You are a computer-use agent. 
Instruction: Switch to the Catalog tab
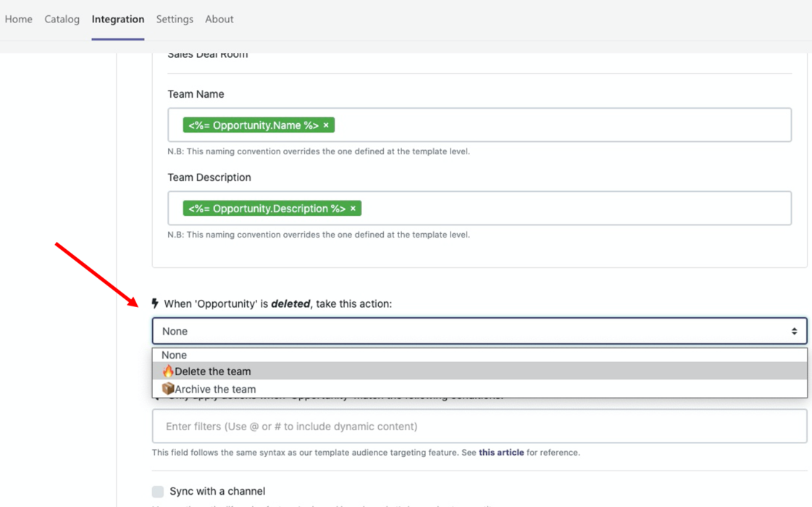62,19
